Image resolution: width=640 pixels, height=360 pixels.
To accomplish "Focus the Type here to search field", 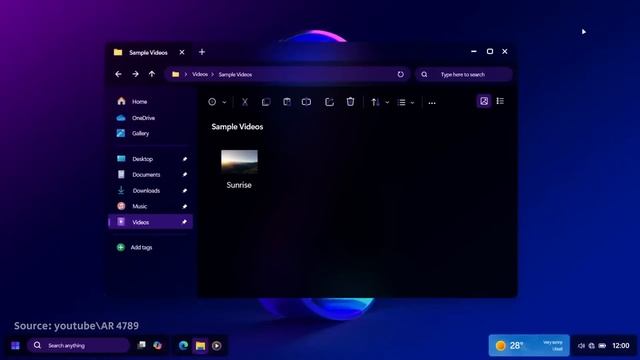I will pos(464,74).
